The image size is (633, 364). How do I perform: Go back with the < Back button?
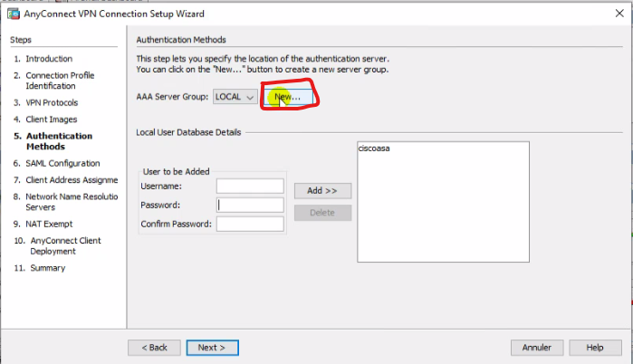(154, 348)
